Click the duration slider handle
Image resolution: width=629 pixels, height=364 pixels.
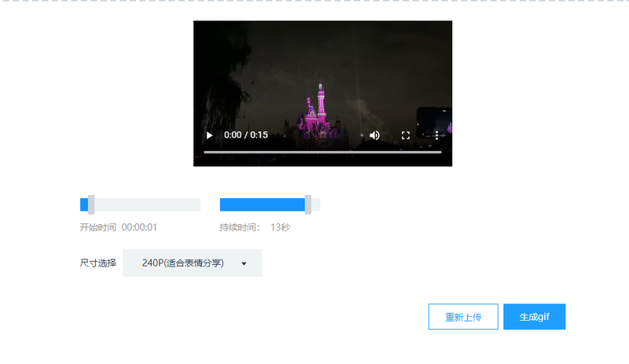pyautogui.click(x=307, y=204)
